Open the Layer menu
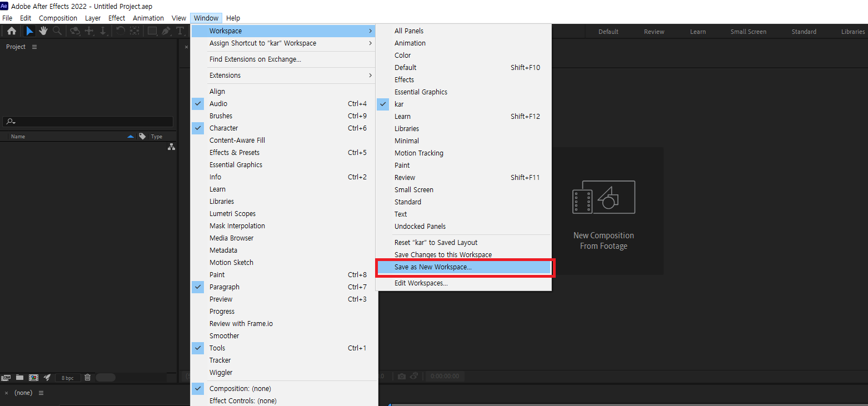The image size is (868, 406). point(93,18)
